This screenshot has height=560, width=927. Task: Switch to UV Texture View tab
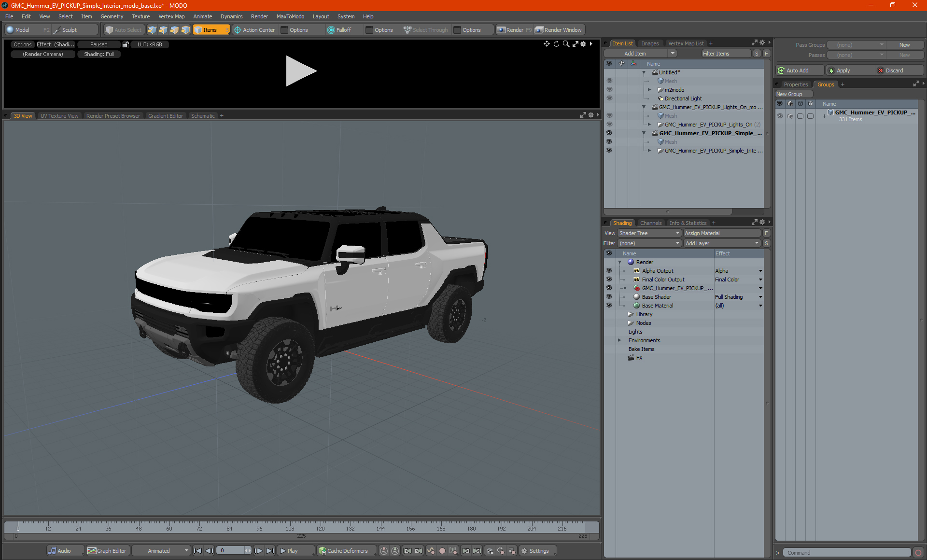coord(59,116)
